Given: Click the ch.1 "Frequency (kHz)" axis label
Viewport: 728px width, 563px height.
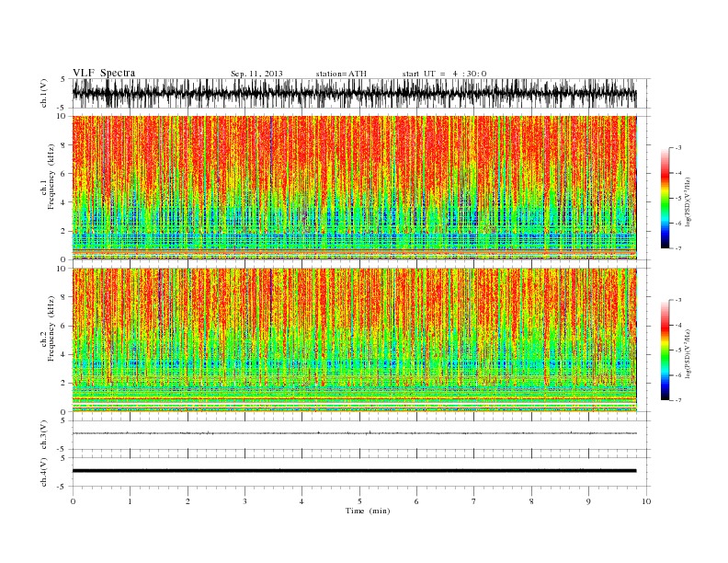Looking at the screenshot, I should click(51, 177).
